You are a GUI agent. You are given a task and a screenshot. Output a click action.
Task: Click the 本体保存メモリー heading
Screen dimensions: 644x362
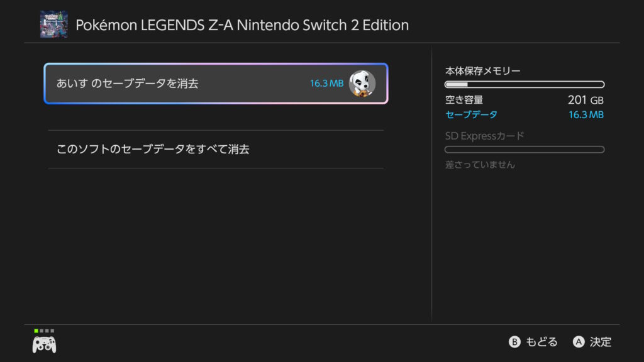[483, 71]
